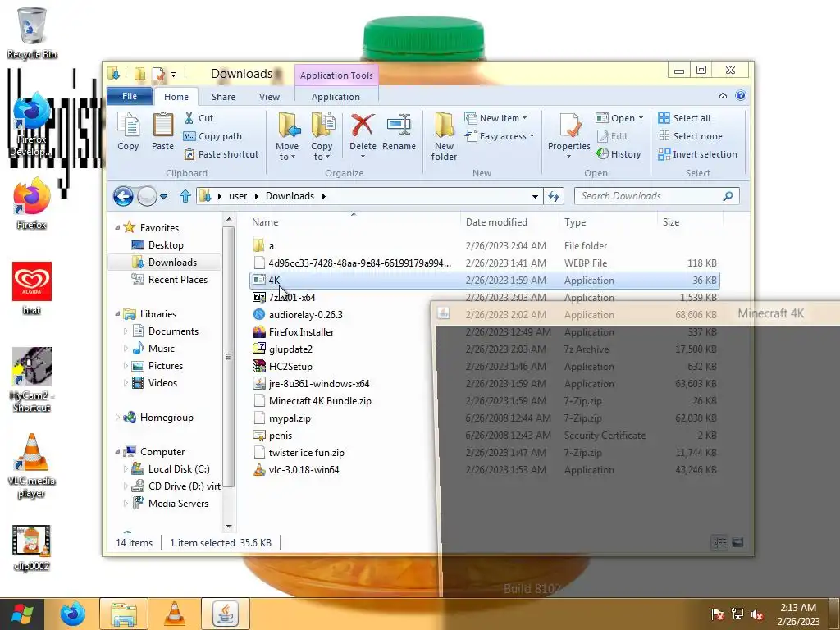Expand the Homegroup tree node
The width and height of the screenshot is (840, 630).
pos(117,418)
